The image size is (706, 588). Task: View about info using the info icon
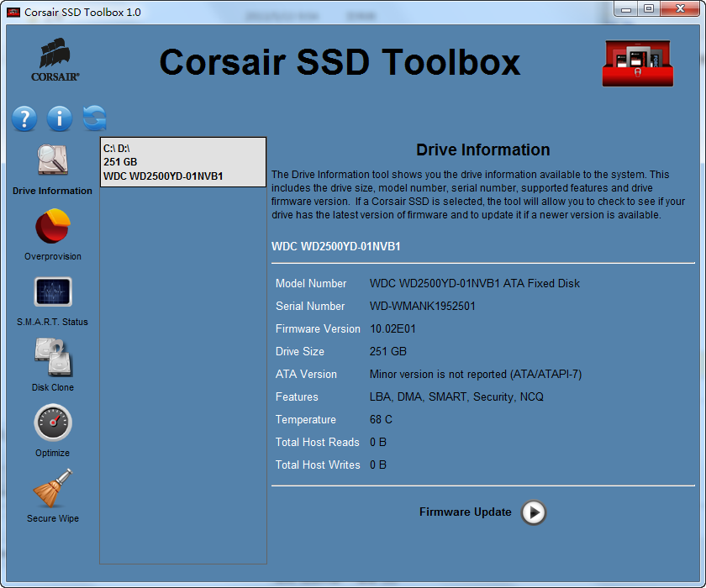(59, 118)
